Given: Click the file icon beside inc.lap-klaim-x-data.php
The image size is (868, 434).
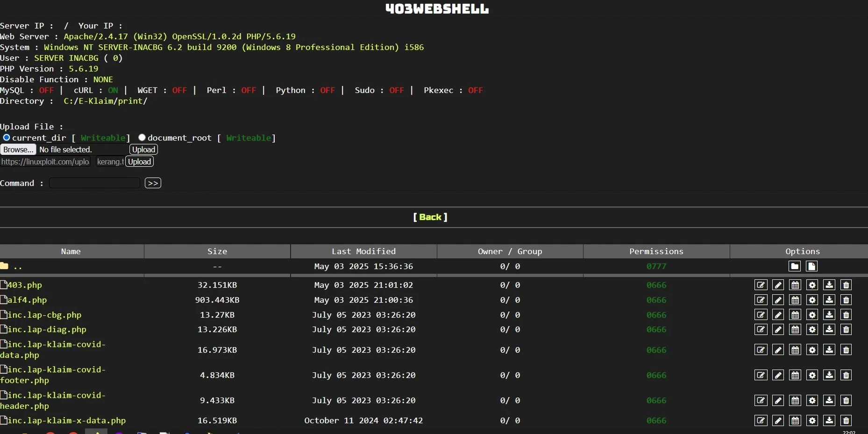Looking at the screenshot, I should (x=3, y=420).
